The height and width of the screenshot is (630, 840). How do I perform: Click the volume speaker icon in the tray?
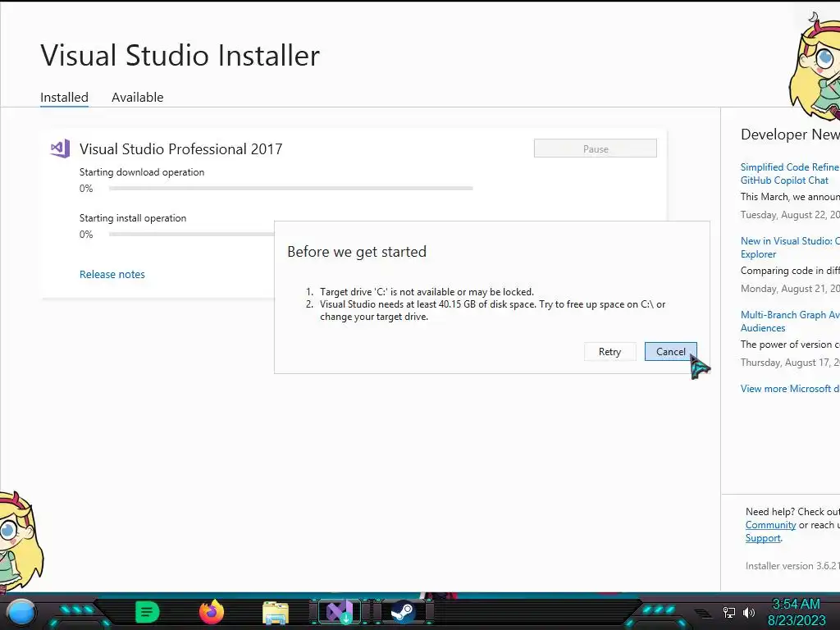(x=749, y=612)
